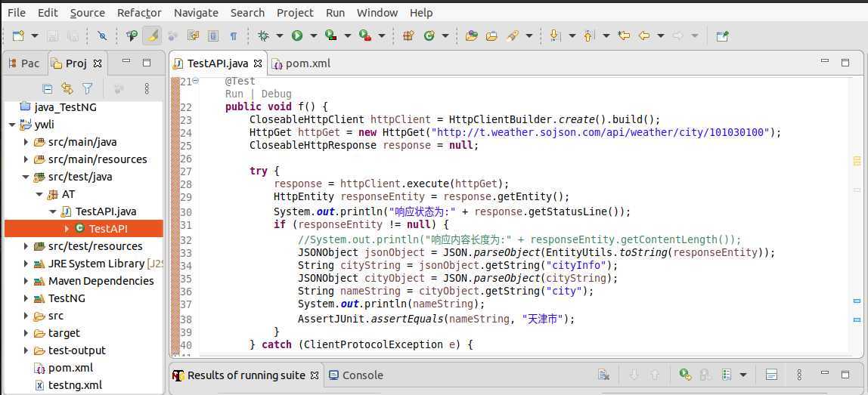This screenshot has height=395, width=868.
Task: Collapse the AT package node
Action: click(39, 194)
